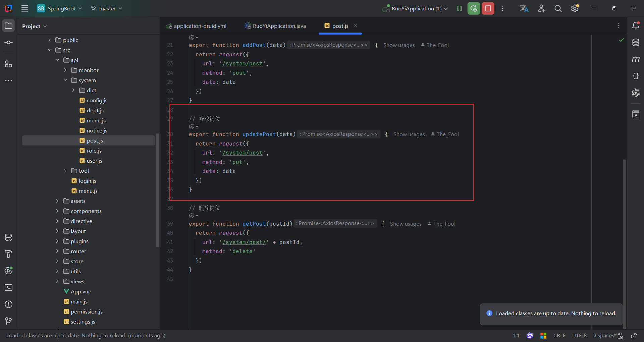Open Code With Me user icon
The height and width of the screenshot is (342, 644).
(541, 8)
